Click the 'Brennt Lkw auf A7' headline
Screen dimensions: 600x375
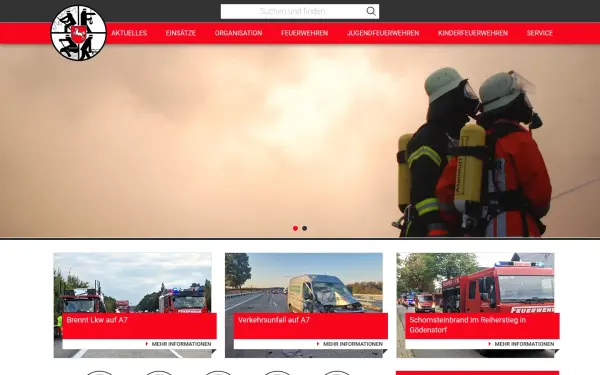(x=97, y=320)
